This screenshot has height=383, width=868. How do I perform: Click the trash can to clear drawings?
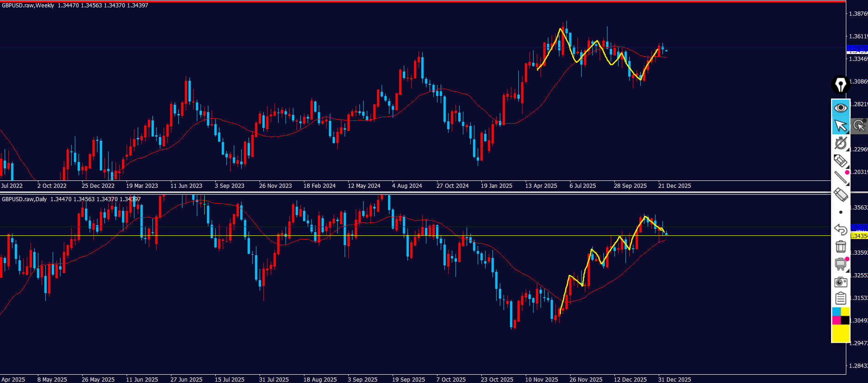pyautogui.click(x=840, y=246)
